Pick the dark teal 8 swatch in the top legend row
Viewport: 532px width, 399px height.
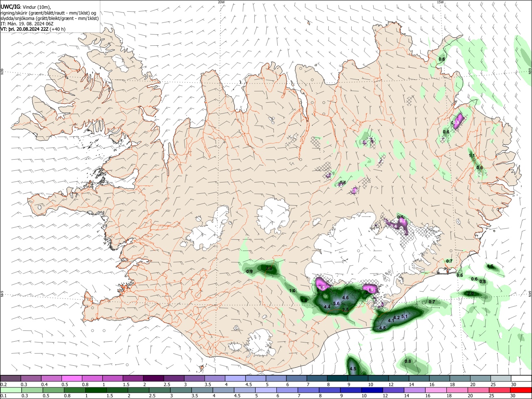[x=337, y=379]
